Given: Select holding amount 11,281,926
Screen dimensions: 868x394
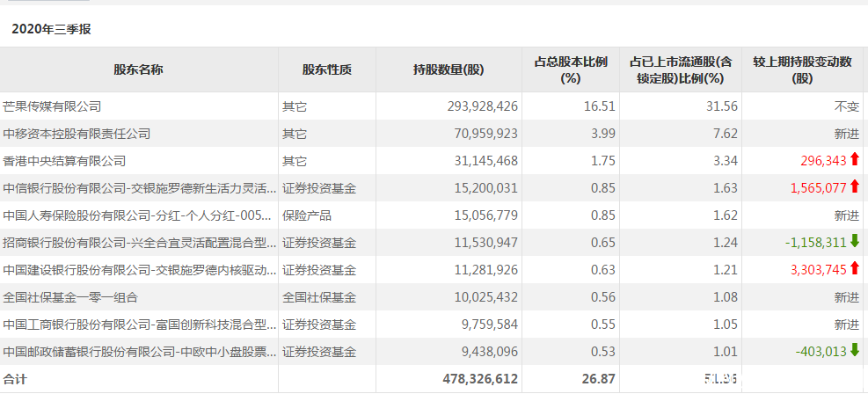Looking at the screenshot, I should 485,269.
